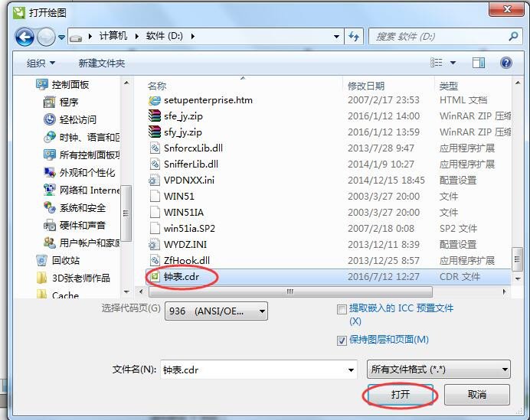Select the sfy_jy.zip archive icon
Image resolution: width=530 pixels, height=420 pixels.
tap(155, 132)
